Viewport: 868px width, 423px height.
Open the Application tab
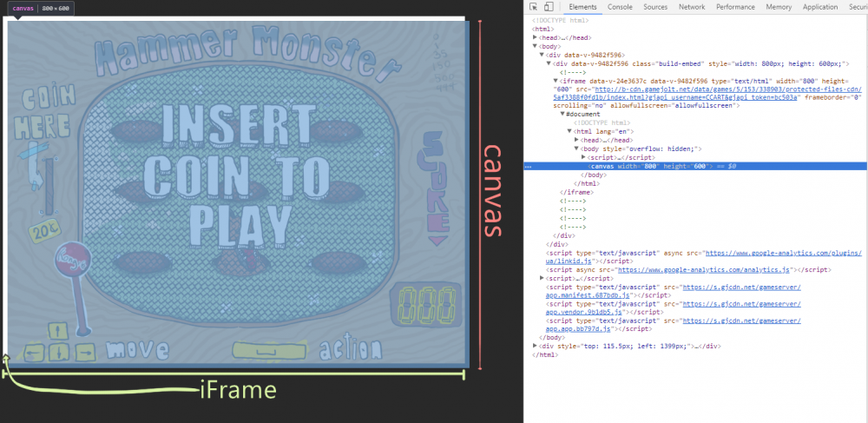[x=820, y=7]
